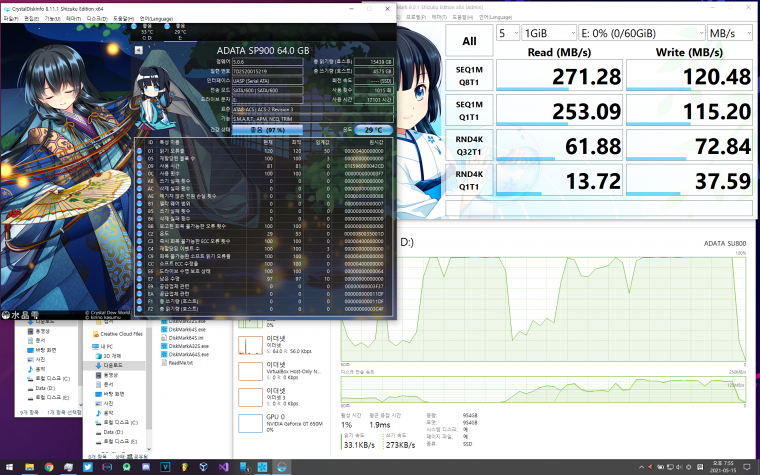The image size is (760, 475).
Task: Click the previous disk arrow button
Action: (139, 50)
